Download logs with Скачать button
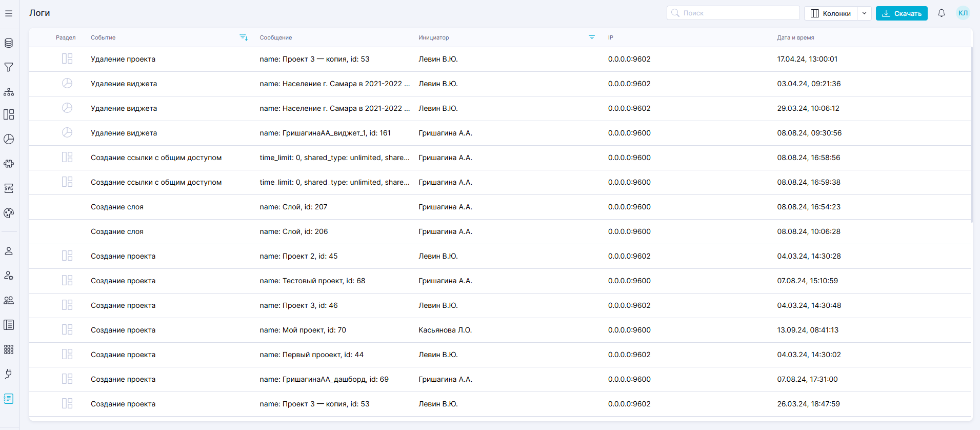The width and height of the screenshot is (980, 430). point(902,13)
